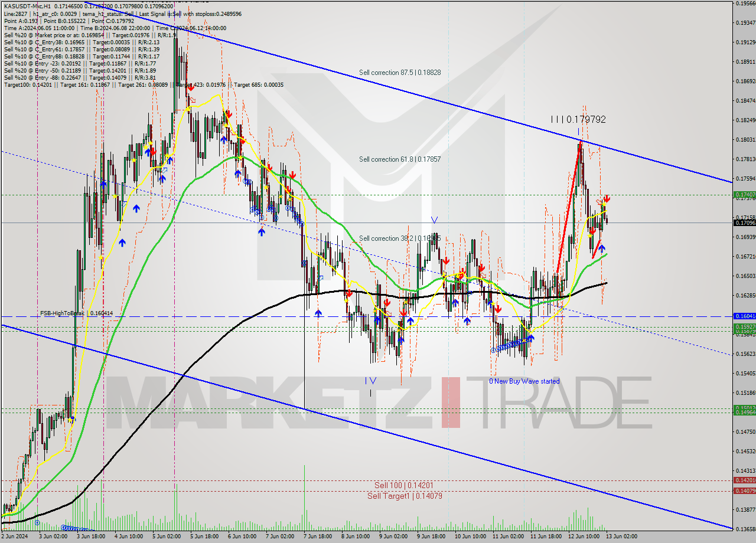The image size is (756, 543).
Task: Click the green 0.15927 price tag
Action: (x=744, y=326)
